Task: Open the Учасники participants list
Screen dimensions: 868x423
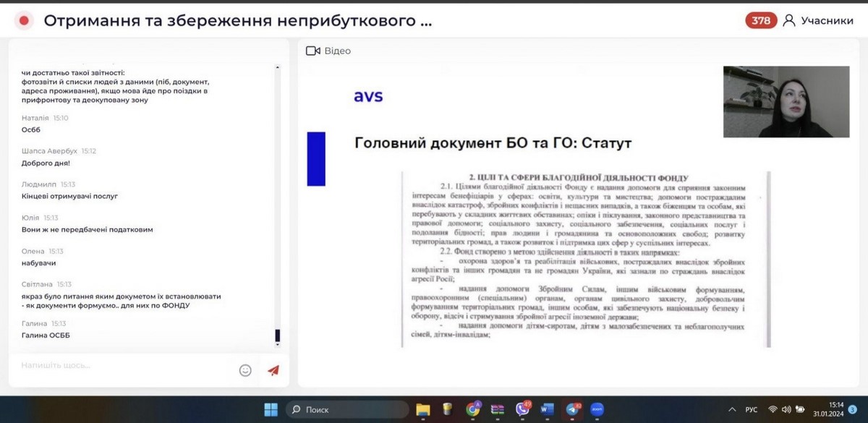Action: coord(819,21)
